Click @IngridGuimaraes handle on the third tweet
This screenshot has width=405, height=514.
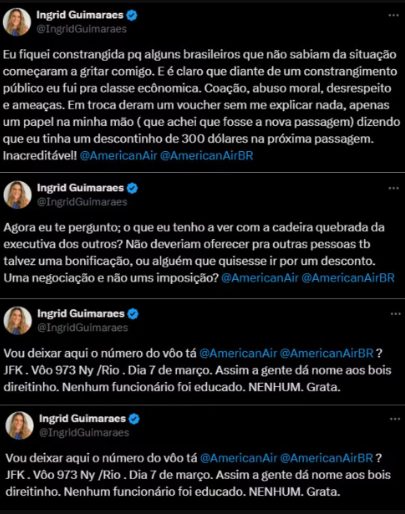[82, 328]
